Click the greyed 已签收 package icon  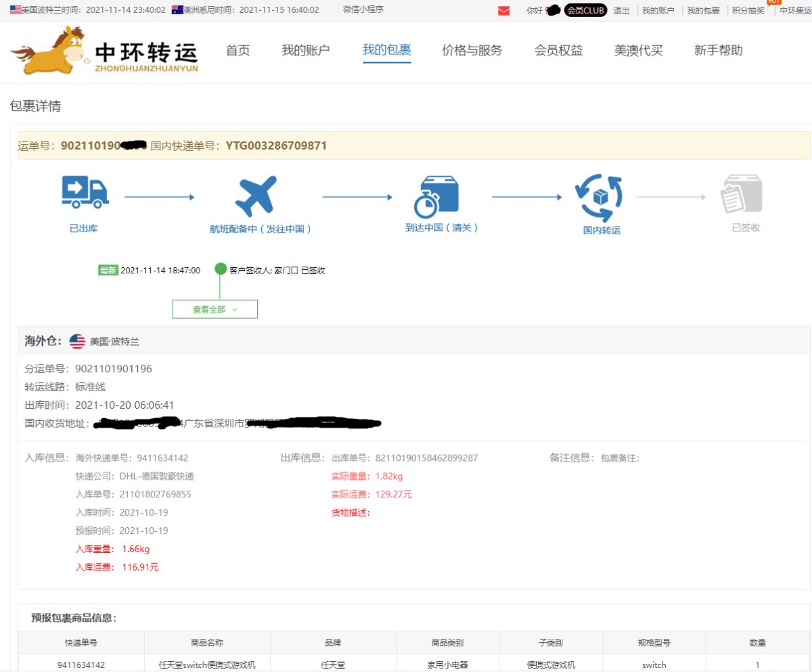click(x=742, y=195)
